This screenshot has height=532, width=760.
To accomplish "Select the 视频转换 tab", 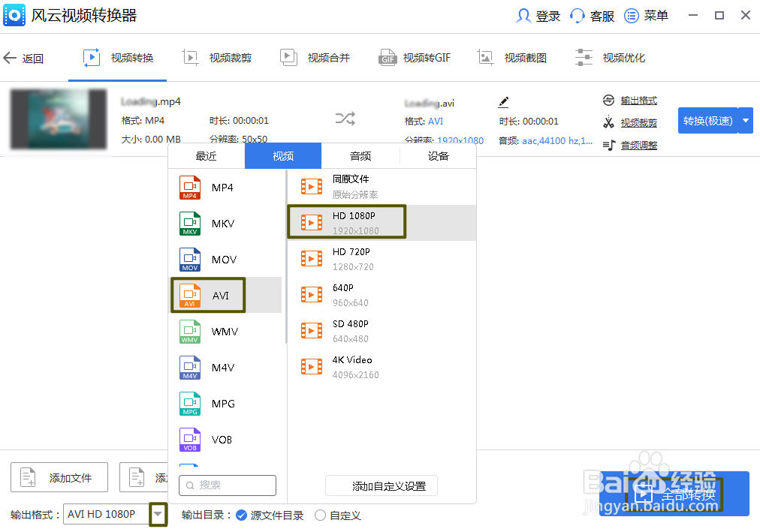I will tap(118, 58).
